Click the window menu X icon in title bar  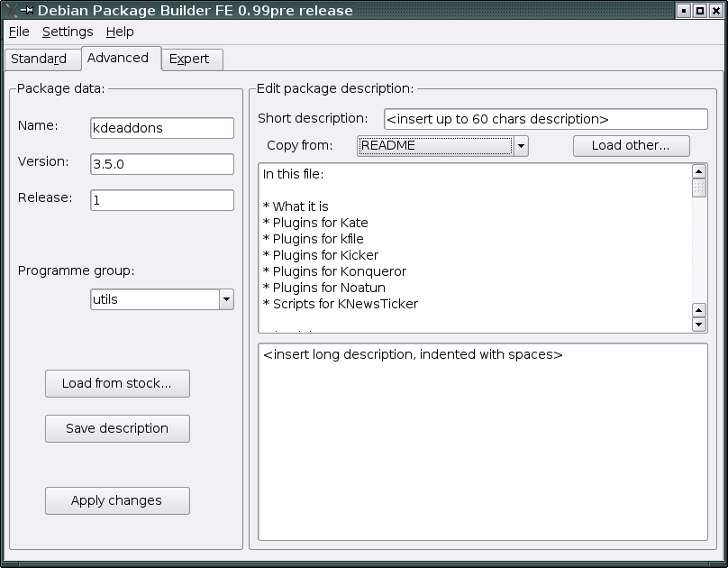coord(12,10)
